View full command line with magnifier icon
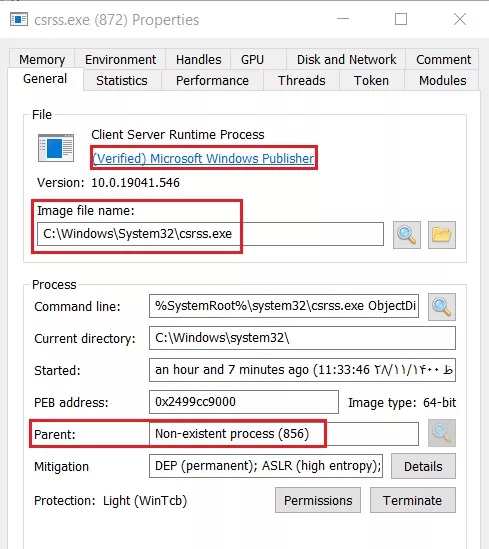This screenshot has height=549, width=489. click(442, 307)
